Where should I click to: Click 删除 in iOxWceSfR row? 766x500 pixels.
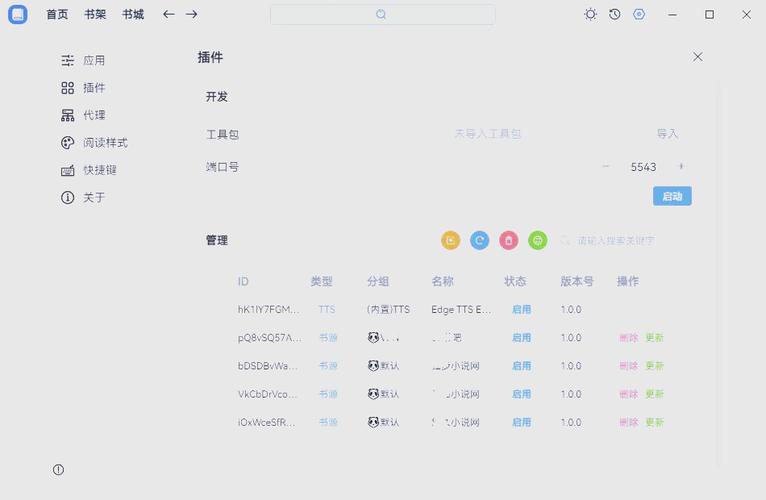coord(629,422)
